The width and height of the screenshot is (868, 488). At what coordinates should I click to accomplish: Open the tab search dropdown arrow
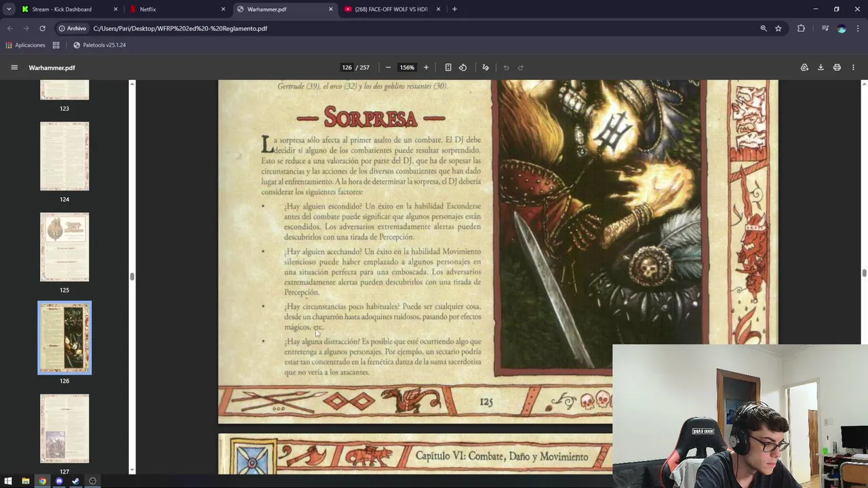click(x=8, y=9)
